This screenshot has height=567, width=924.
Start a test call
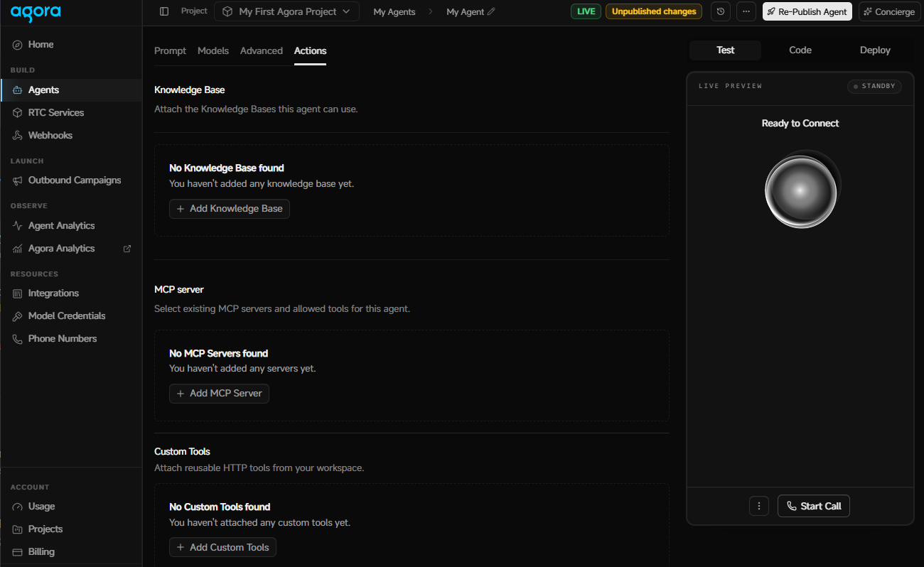[x=814, y=506]
